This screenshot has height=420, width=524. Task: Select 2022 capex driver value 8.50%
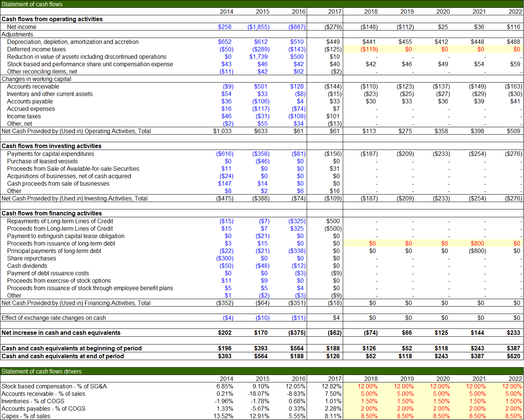tap(514, 416)
